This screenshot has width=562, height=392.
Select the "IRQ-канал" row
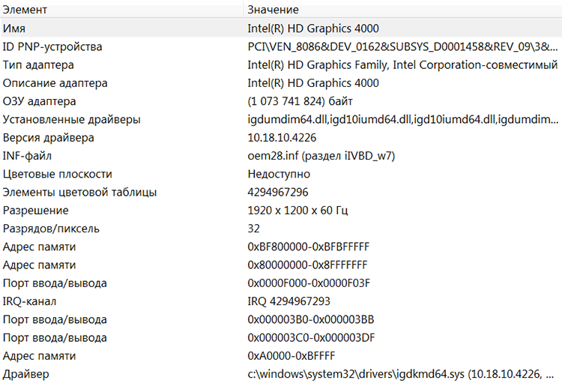[32, 301]
